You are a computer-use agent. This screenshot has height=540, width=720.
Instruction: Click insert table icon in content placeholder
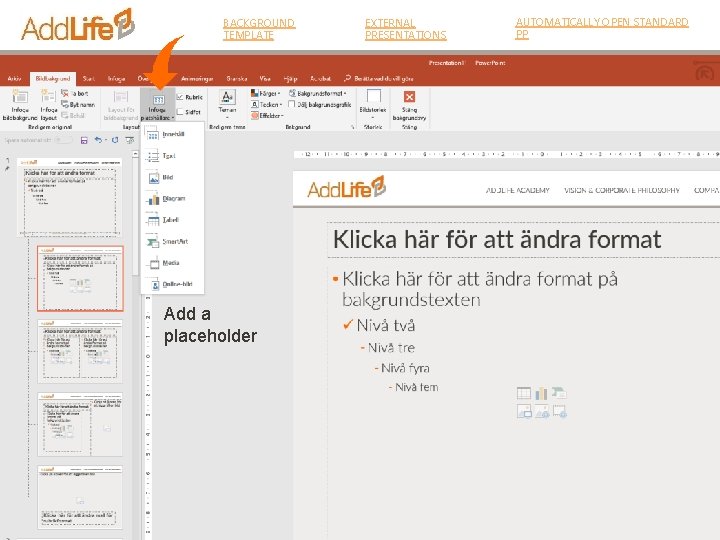(x=524, y=394)
